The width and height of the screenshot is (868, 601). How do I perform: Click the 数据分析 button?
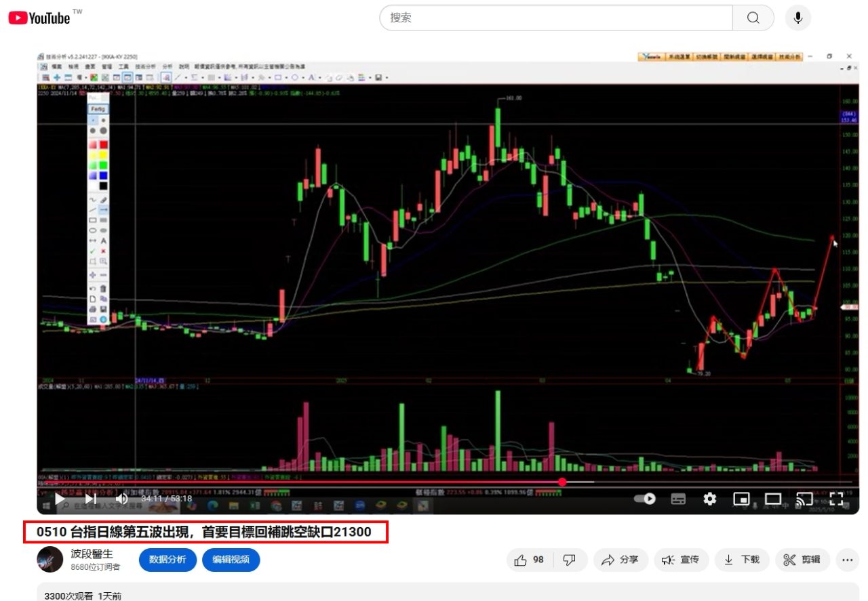pyautogui.click(x=167, y=560)
